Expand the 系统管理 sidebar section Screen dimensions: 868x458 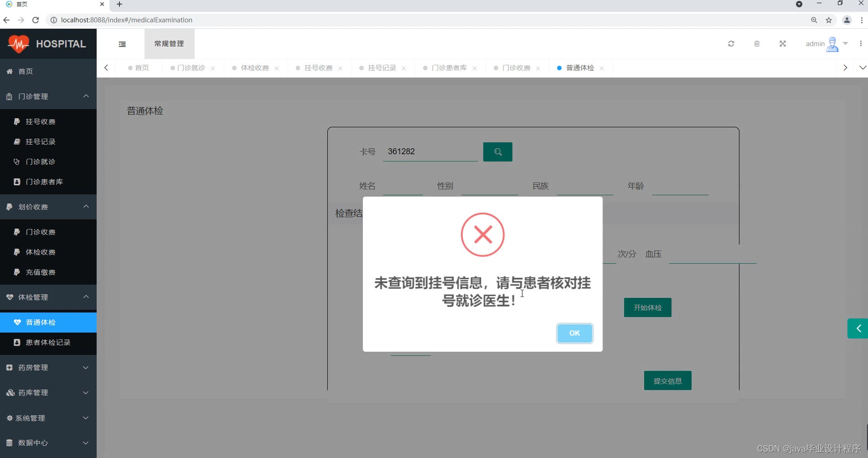coord(48,418)
